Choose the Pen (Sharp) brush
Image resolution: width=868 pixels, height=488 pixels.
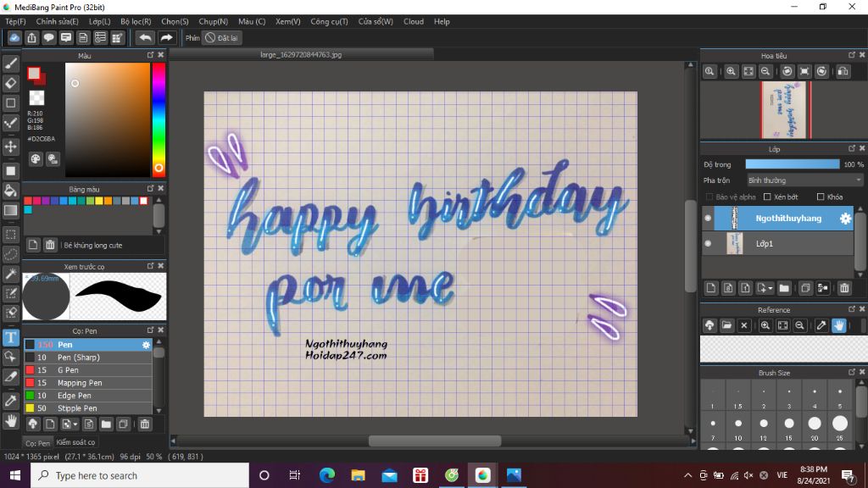(x=88, y=358)
